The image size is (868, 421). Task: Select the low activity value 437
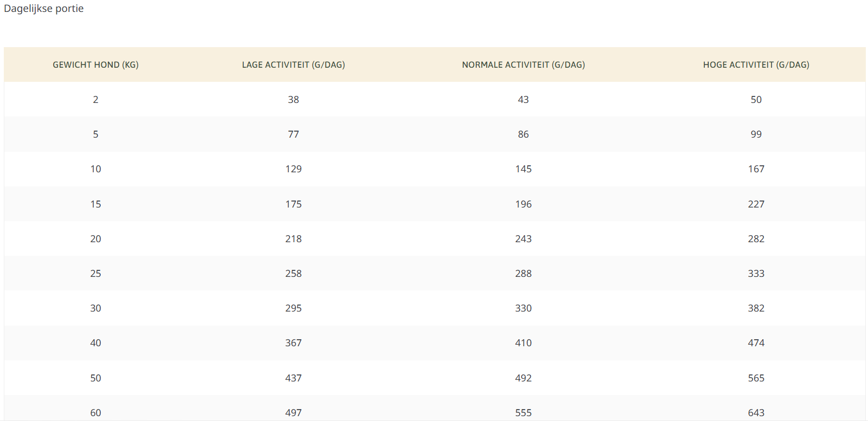coord(293,378)
